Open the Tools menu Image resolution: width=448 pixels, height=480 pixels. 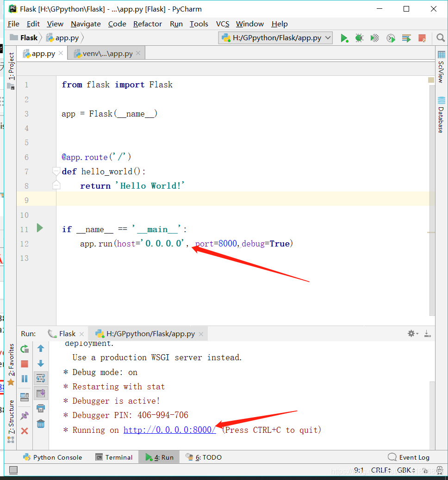[x=199, y=24]
